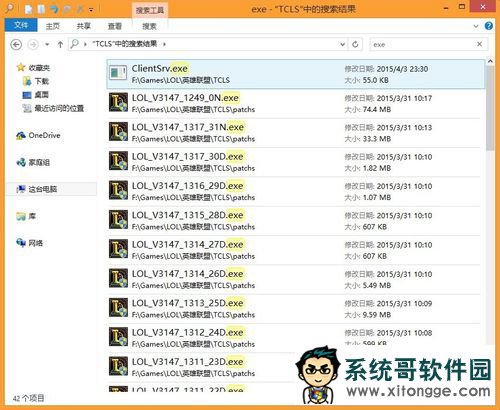Select the LOL_V3147_1314_26D.exe icon
500x410 pixels.
click(x=118, y=278)
